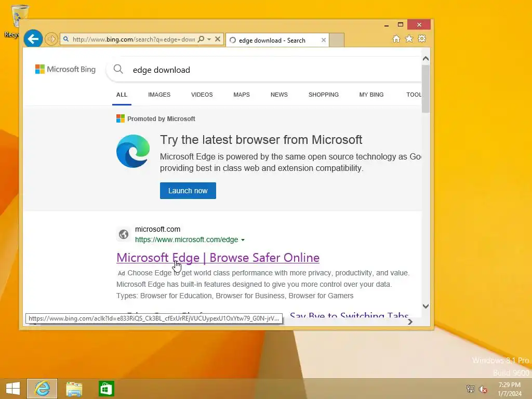Click the globe icon beside microsoft.com

tap(124, 234)
